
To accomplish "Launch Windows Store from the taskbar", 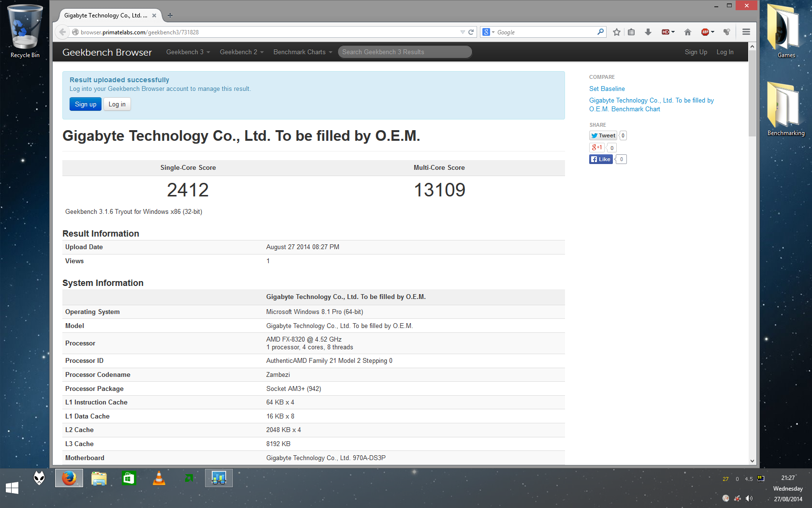I will (x=129, y=478).
